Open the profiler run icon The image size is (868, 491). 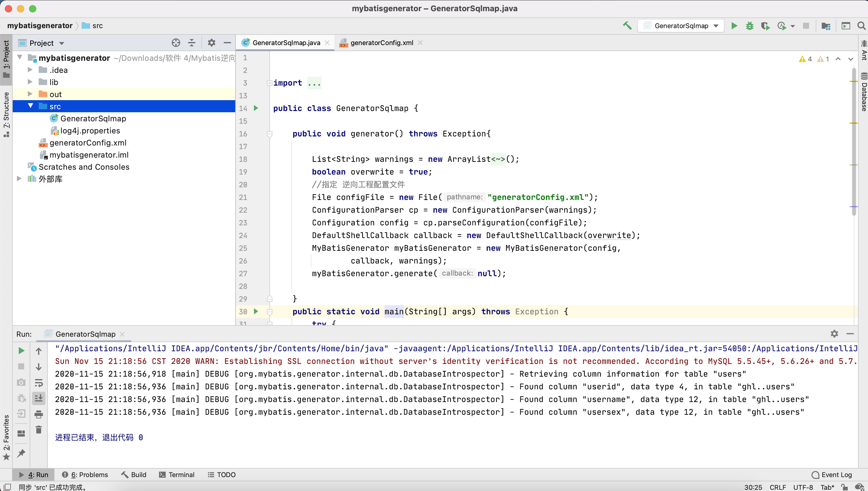pos(782,26)
